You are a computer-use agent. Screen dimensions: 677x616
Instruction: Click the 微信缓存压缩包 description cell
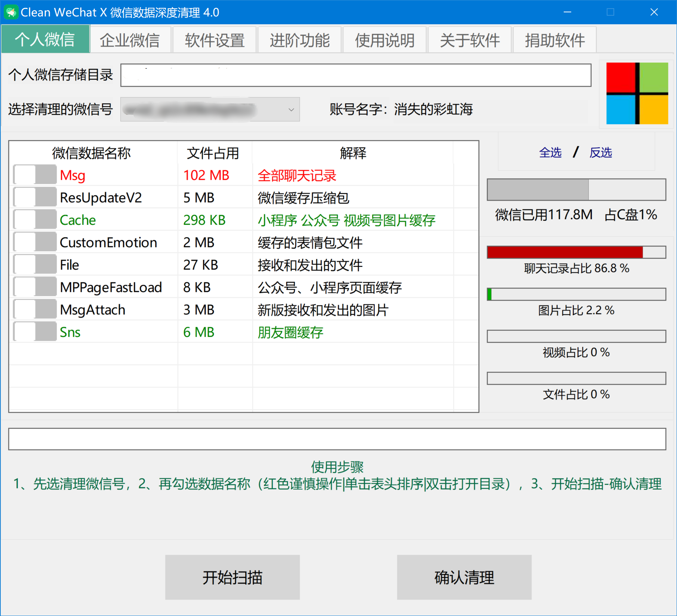(x=304, y=198)
